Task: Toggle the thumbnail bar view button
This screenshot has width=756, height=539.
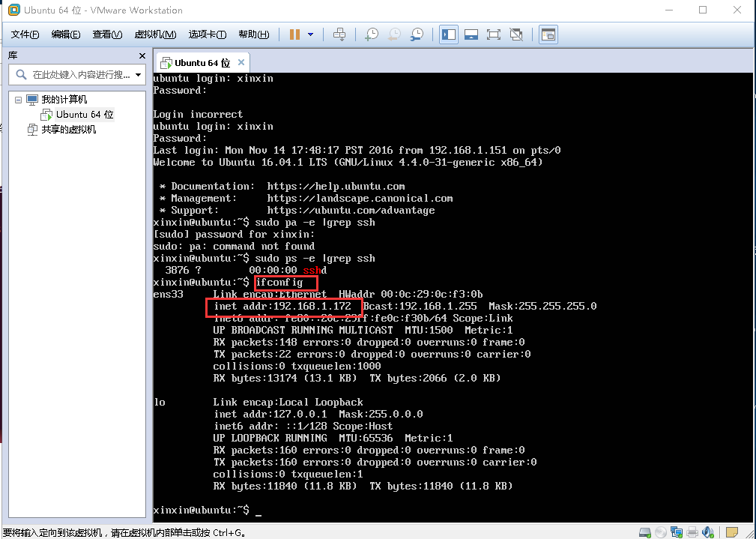Action: pyautogui.click(x=471, y=34)
